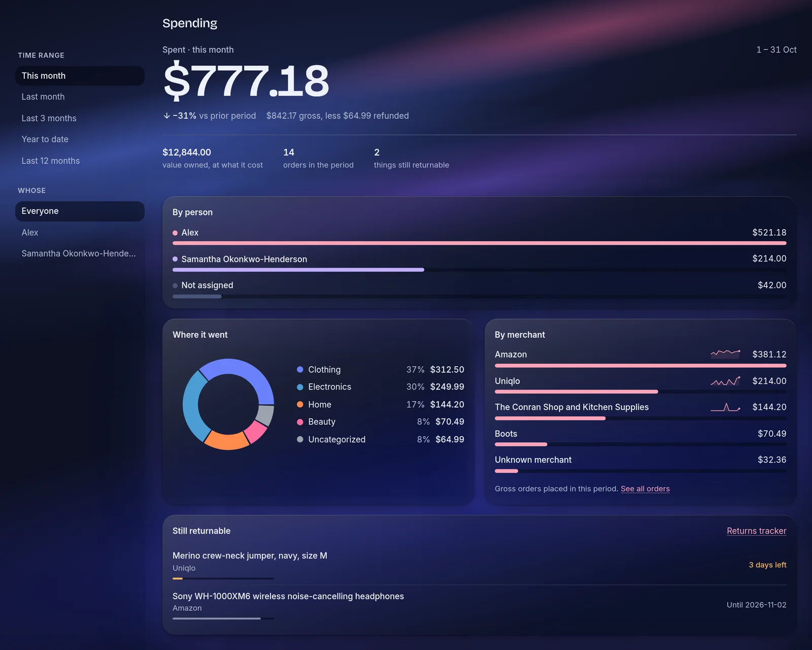Click the Electronics legend color dot
The height and width of the screenshot is (650, 812).
point(300,387)
